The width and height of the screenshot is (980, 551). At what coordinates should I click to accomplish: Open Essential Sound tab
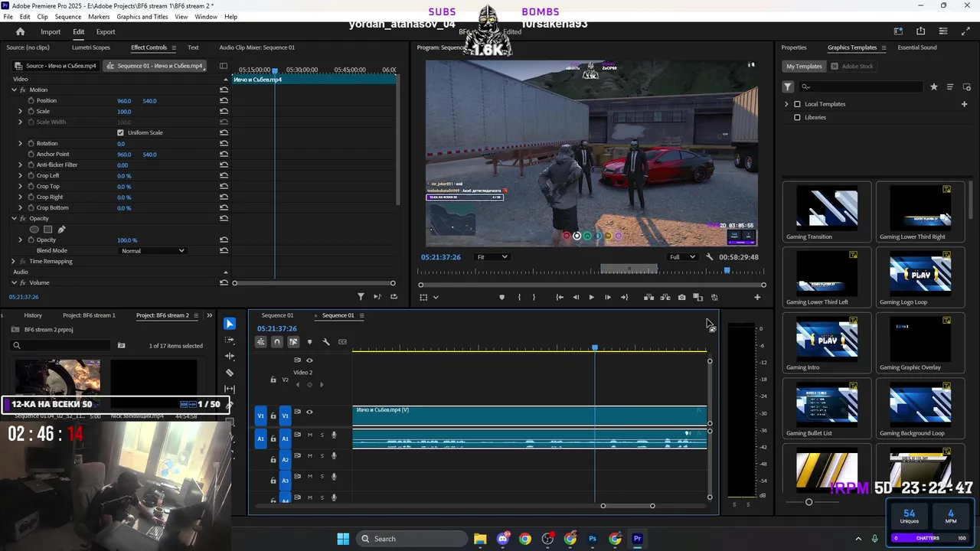[917, 47]
